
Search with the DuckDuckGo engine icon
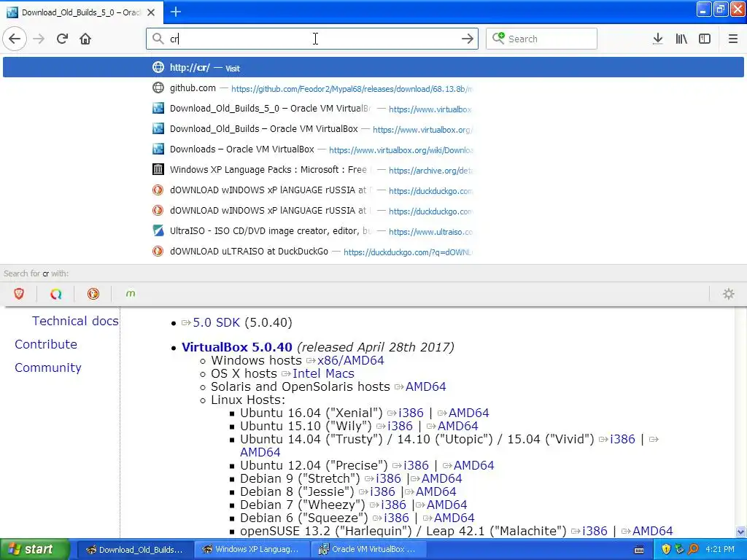pos(93,294)
